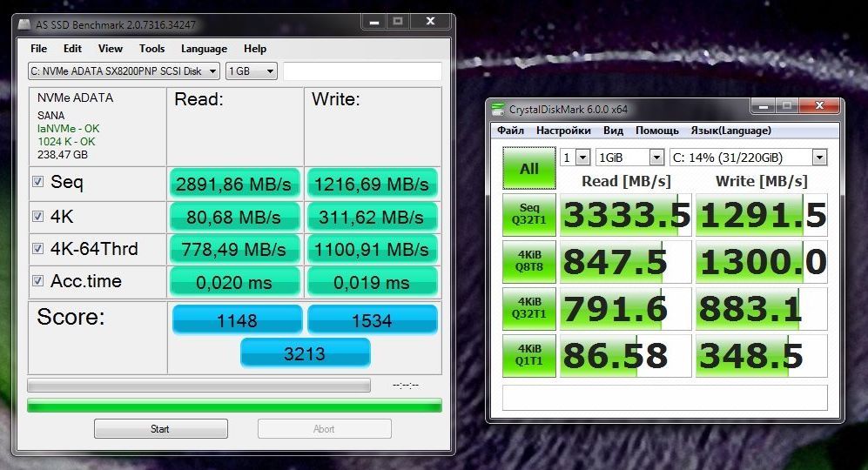Click the Start button in AS SSD

160,428
